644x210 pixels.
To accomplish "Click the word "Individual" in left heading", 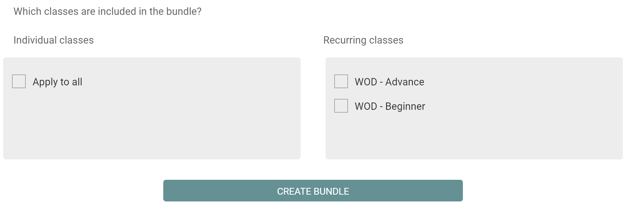I will (35, 40).
